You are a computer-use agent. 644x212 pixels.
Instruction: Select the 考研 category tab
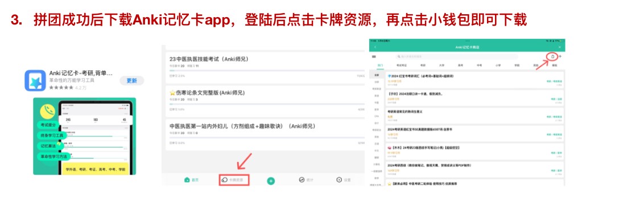click(423, 66)
